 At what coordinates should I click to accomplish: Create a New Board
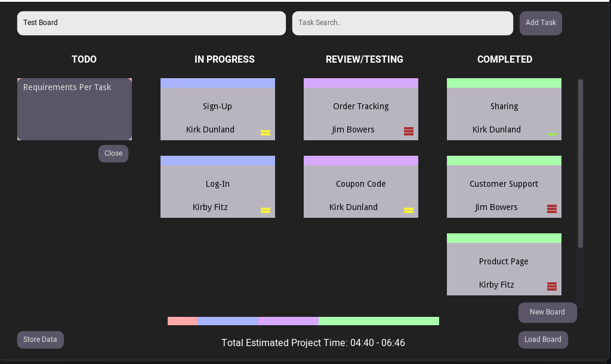point(547,312)
